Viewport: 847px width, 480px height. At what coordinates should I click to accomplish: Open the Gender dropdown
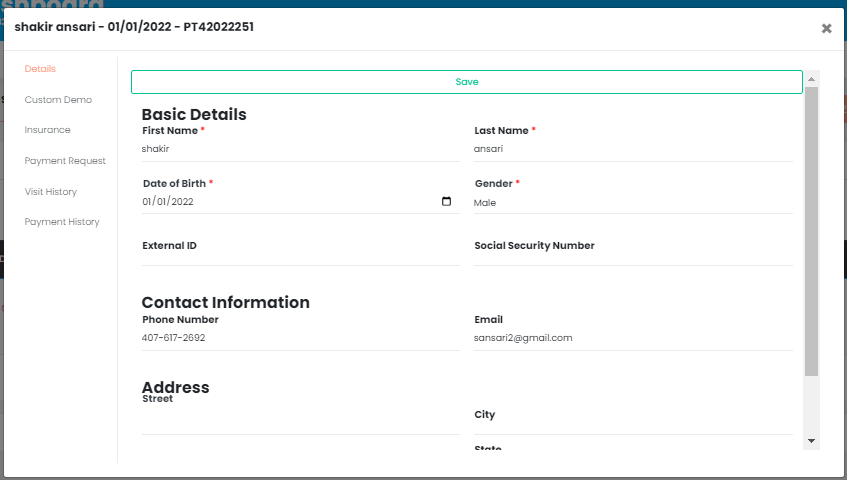[x=632, y=203]
